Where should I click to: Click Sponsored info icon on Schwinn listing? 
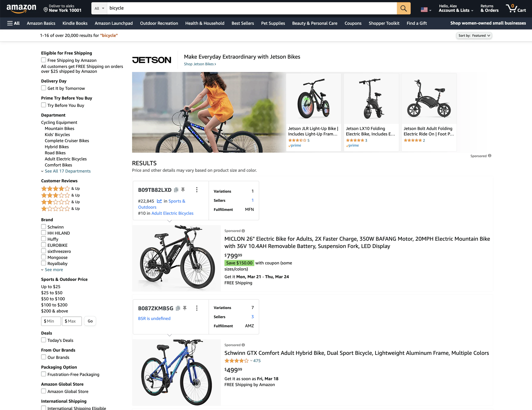(243, 345)
